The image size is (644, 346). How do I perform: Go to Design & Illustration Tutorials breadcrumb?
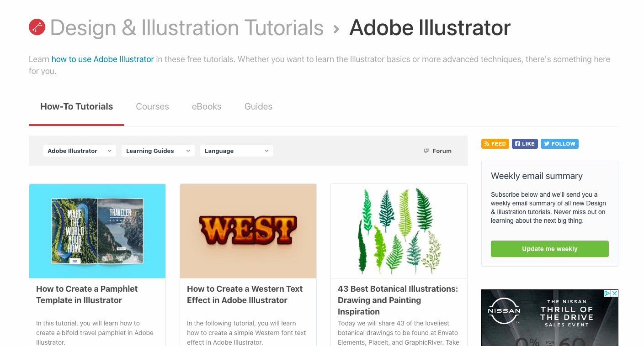click(187, 28)
